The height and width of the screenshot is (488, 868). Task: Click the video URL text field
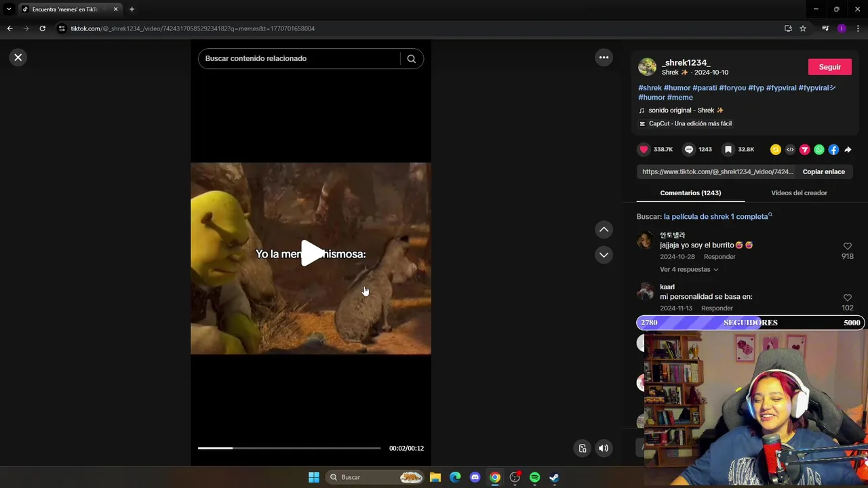coord(717,172)
